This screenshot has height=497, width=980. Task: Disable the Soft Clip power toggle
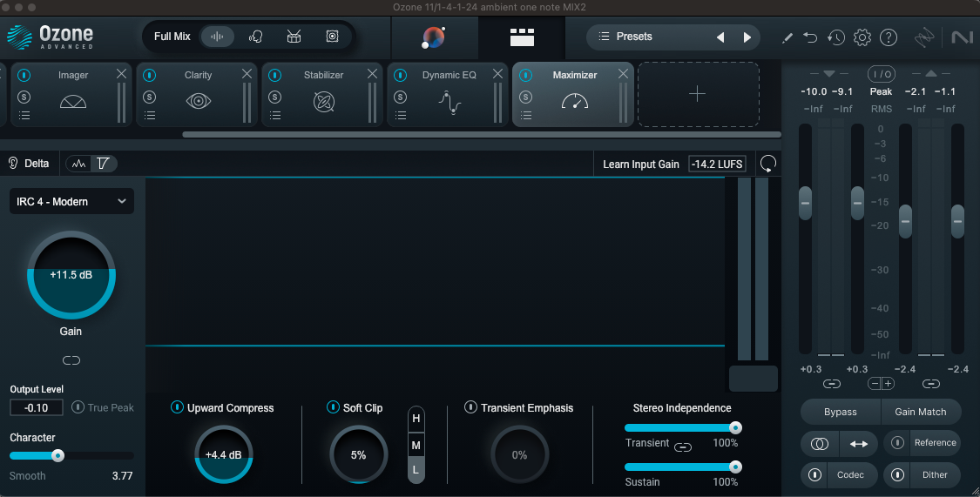(333, 407)
